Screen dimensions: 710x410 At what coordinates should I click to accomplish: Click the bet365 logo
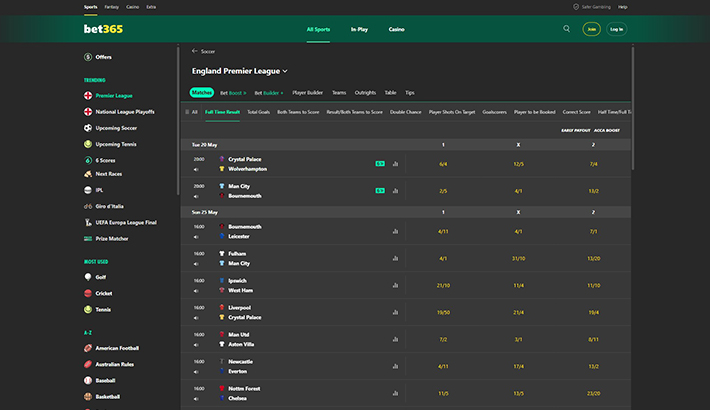click(103, 29)
